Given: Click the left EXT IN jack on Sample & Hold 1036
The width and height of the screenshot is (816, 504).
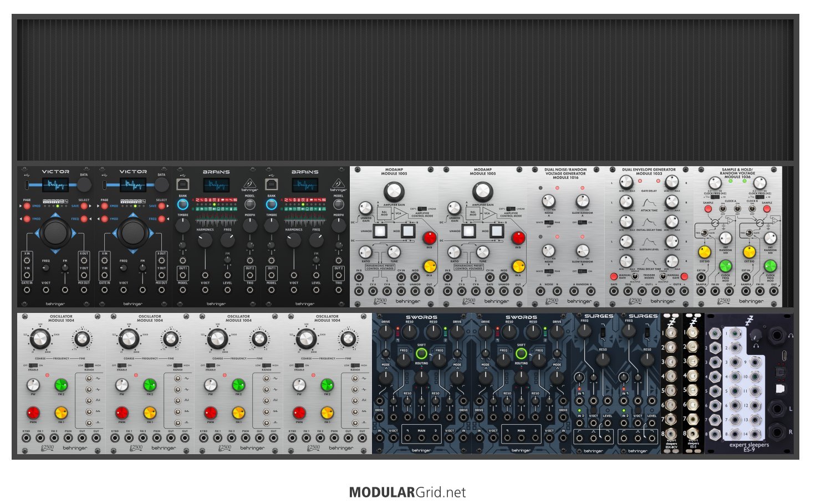Looking at the screenshot, I should pos(701,276).
